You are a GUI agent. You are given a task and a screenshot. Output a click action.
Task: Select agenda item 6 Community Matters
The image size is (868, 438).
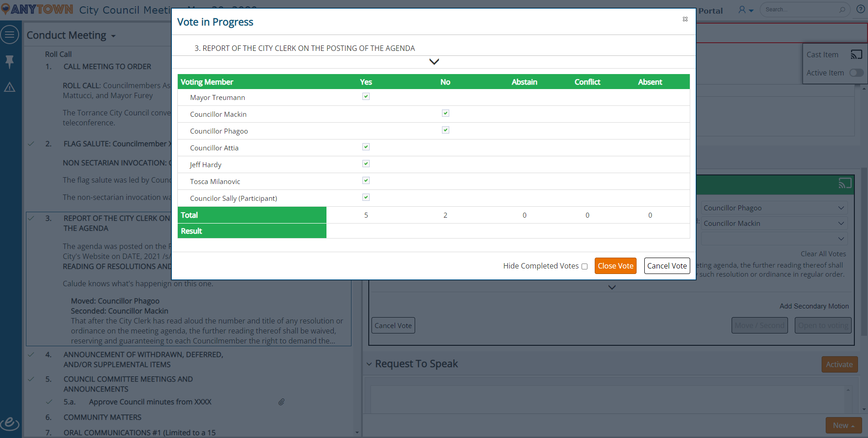tap(102, 417)
